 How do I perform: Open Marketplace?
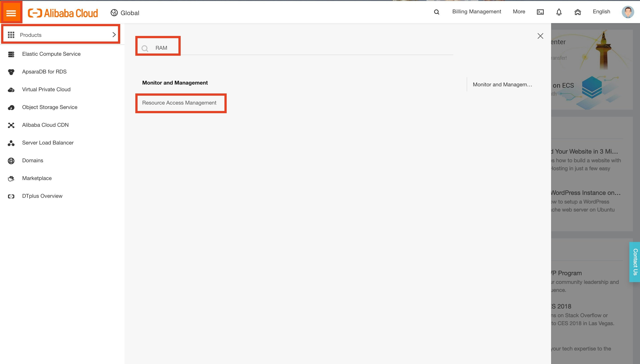[x=37, y=178]
